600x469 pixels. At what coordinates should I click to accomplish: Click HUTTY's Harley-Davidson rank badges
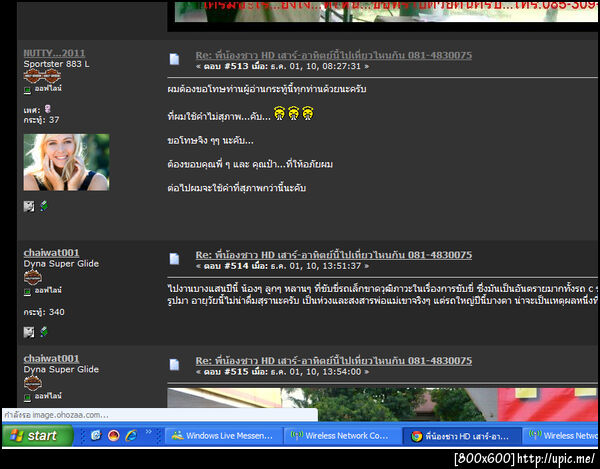point(42,76)
